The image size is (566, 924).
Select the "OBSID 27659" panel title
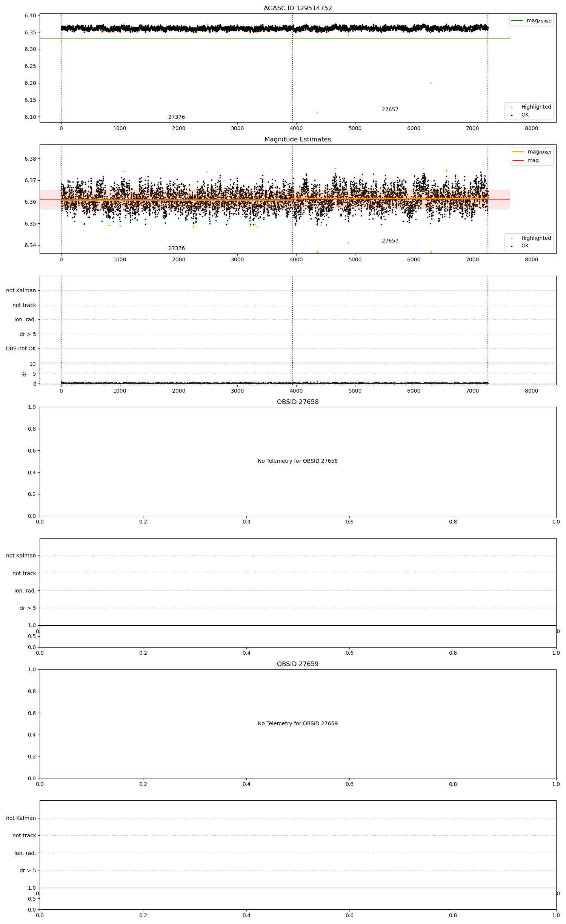298,664
